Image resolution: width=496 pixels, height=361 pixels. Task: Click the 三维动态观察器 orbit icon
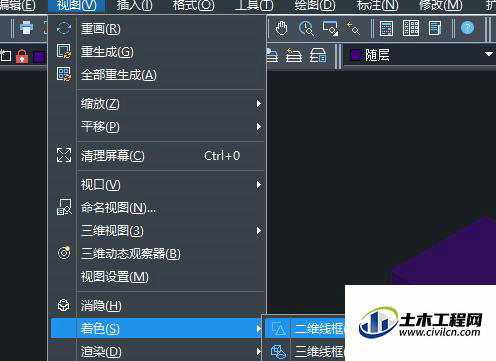coord(64,253)
